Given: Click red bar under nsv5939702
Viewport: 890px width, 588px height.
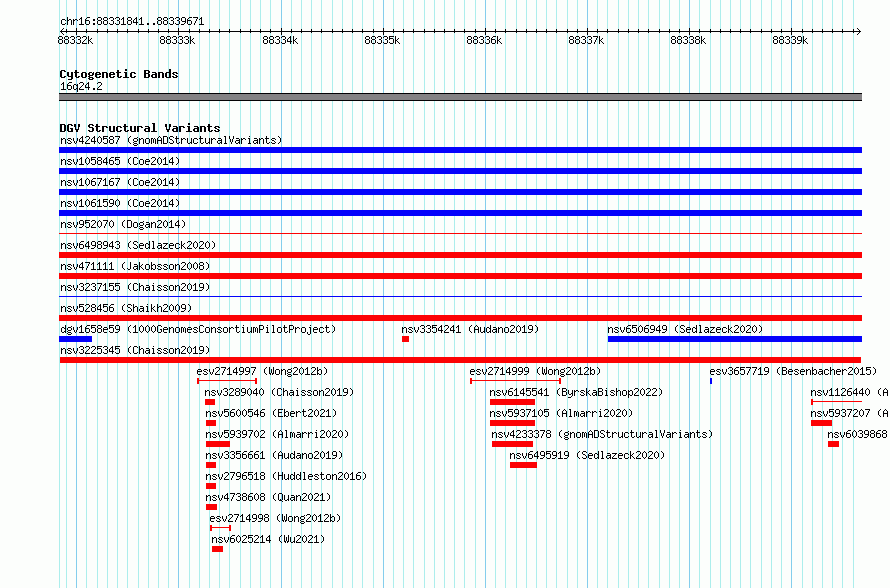Looking at the screenshot, I should [218, 444].
